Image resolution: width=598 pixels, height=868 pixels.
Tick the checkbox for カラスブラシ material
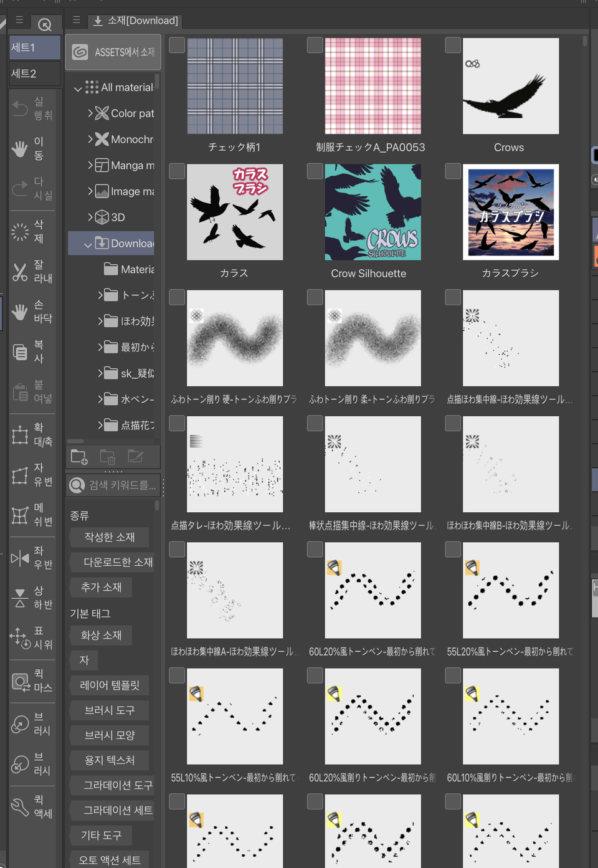coord(453,171)
